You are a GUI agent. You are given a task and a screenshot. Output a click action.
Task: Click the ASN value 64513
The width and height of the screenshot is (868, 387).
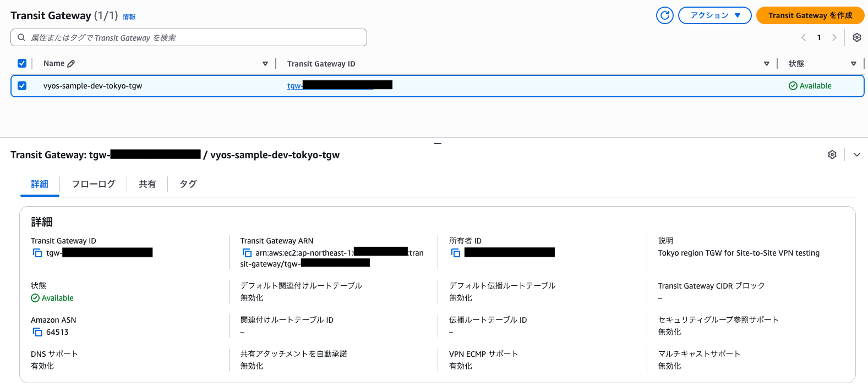click(x=57, y=332)
